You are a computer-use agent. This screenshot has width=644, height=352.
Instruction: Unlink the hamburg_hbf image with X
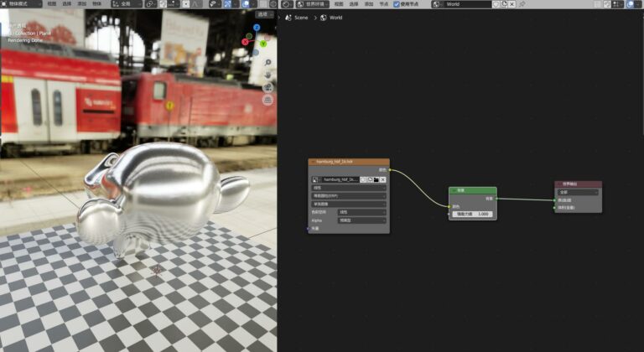[382, 179]
